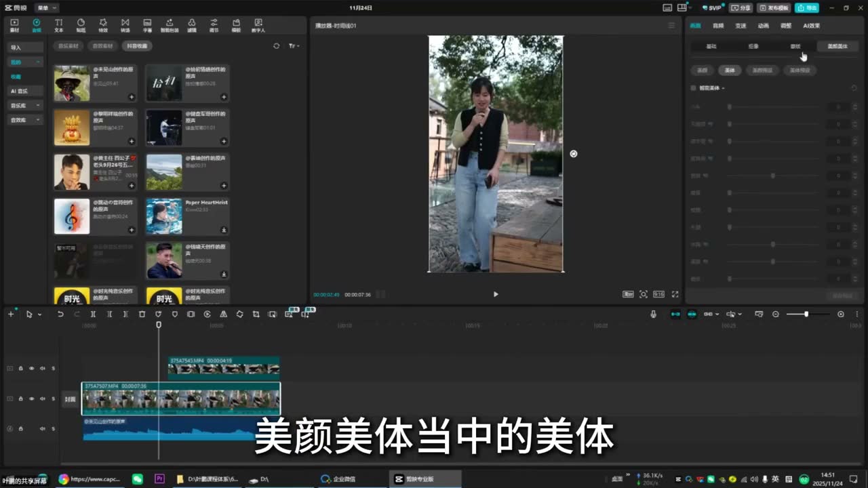
Task: Click the 分享 share button
Action: (x=741, y=7)
